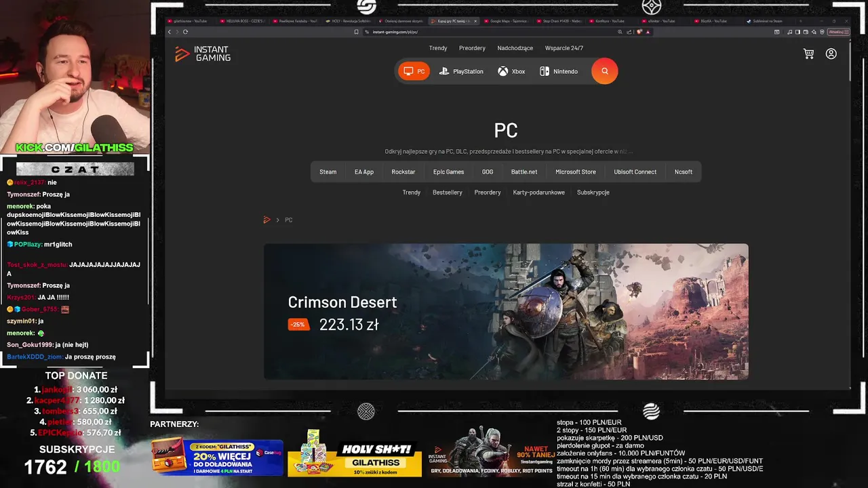
Task: Click the Crimson Desert title
Action: [342, 302]
